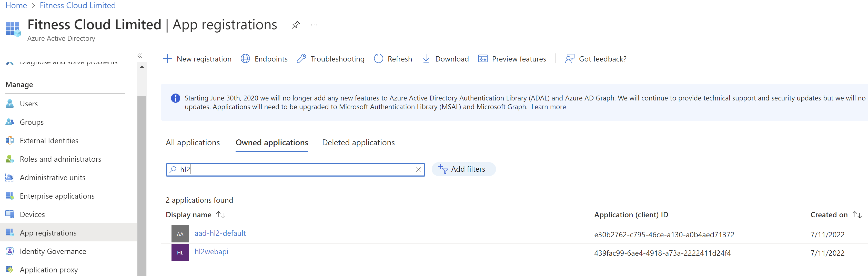Click the HL avatar for hl2webapi
Image resolution: width=868 pixels, height=276 pixels.
click(180, 252)
